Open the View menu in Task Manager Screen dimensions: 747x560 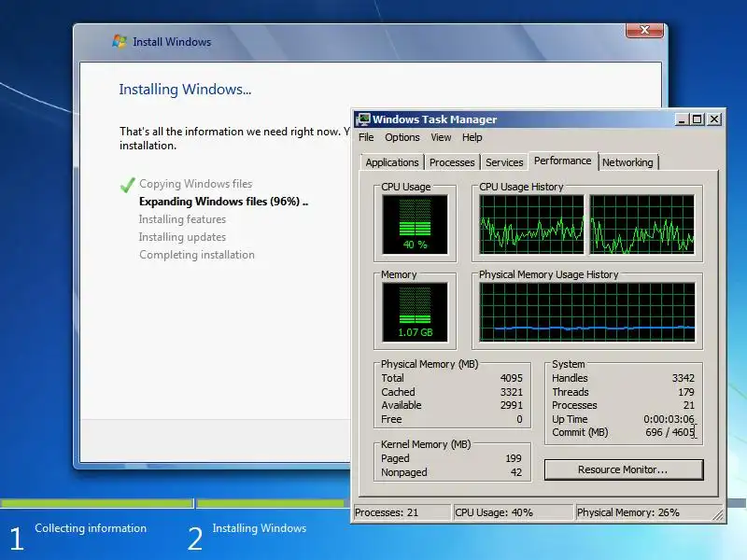click(x=441, y=137)
